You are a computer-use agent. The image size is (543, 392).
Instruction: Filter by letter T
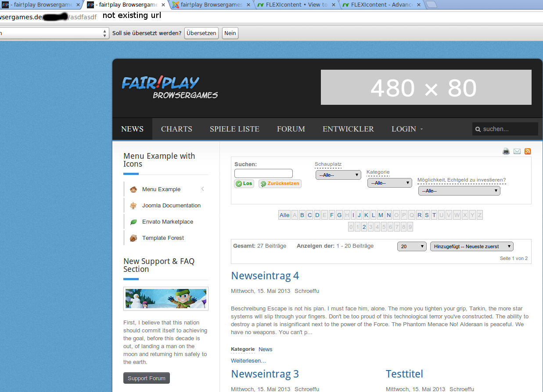click(434, 215)
